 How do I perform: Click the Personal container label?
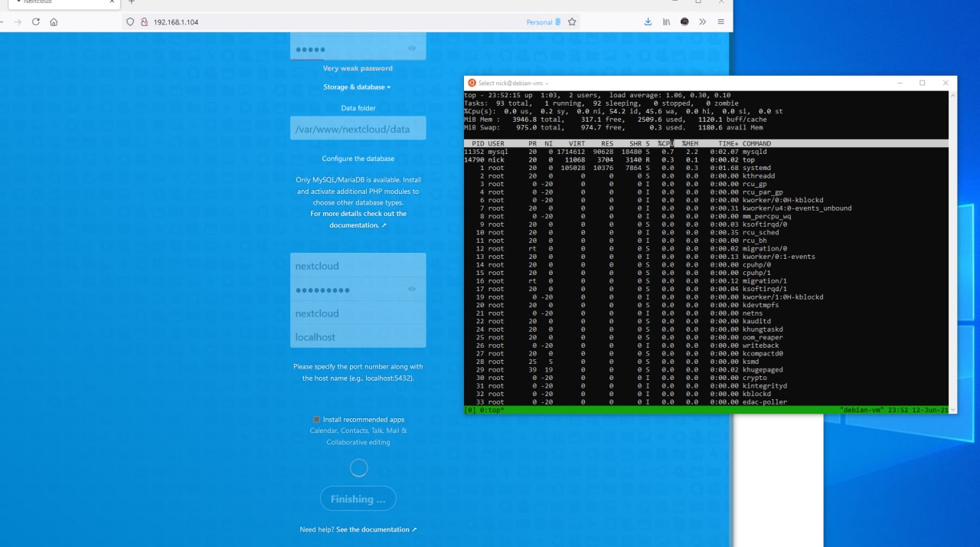[544, 22]
